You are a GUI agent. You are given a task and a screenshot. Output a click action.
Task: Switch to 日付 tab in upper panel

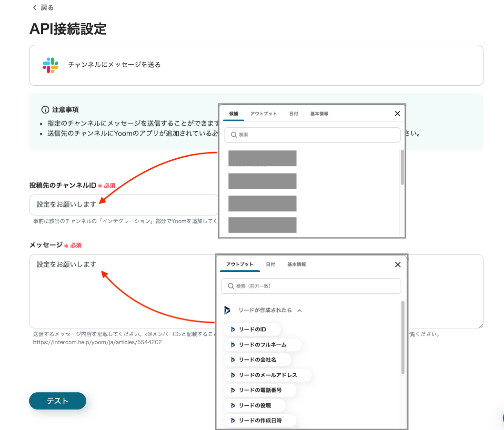tap(293, 114)
